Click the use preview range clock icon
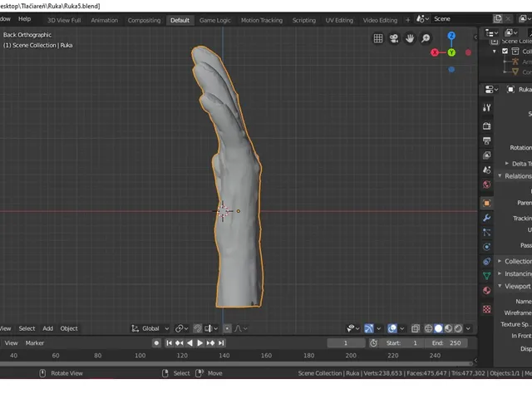Image resolution: width=532 pixels, height=399 pixels. coord(373,343)
